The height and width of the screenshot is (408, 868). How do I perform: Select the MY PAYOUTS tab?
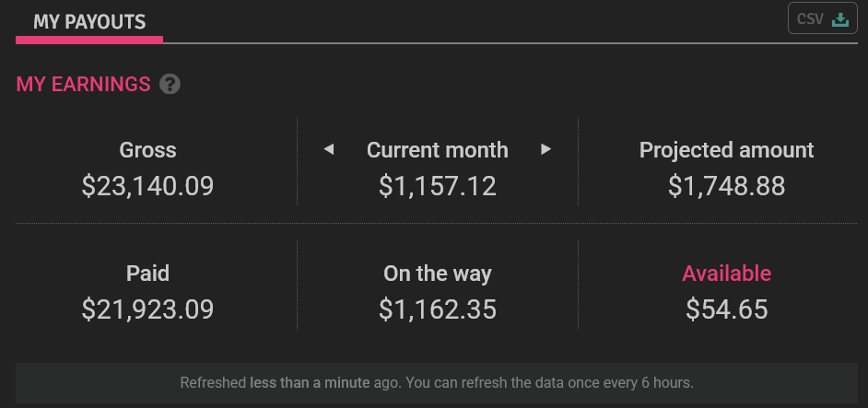(89, 22)
